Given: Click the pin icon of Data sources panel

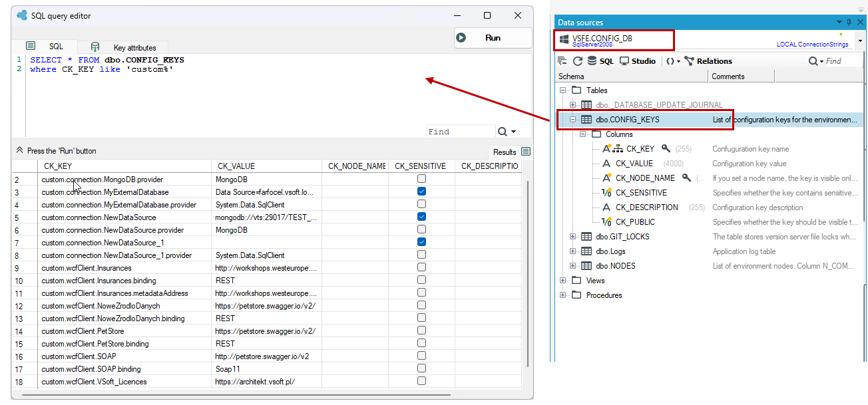Looking at the screenshot, I should coord(848,22).
